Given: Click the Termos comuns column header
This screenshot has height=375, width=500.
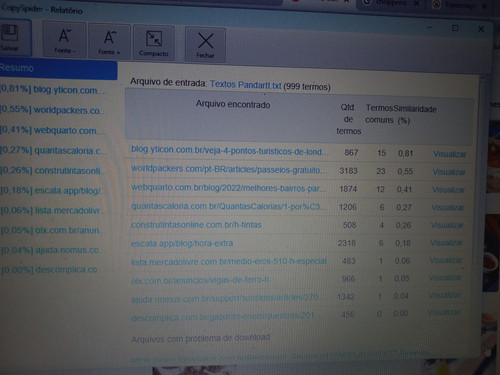Looking at the screenshot, I should (379, 114).
